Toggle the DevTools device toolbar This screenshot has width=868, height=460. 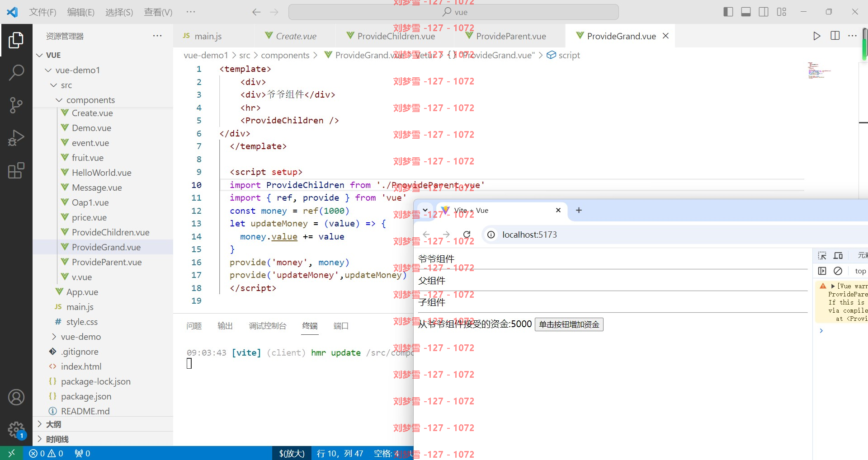coord(838,256)
